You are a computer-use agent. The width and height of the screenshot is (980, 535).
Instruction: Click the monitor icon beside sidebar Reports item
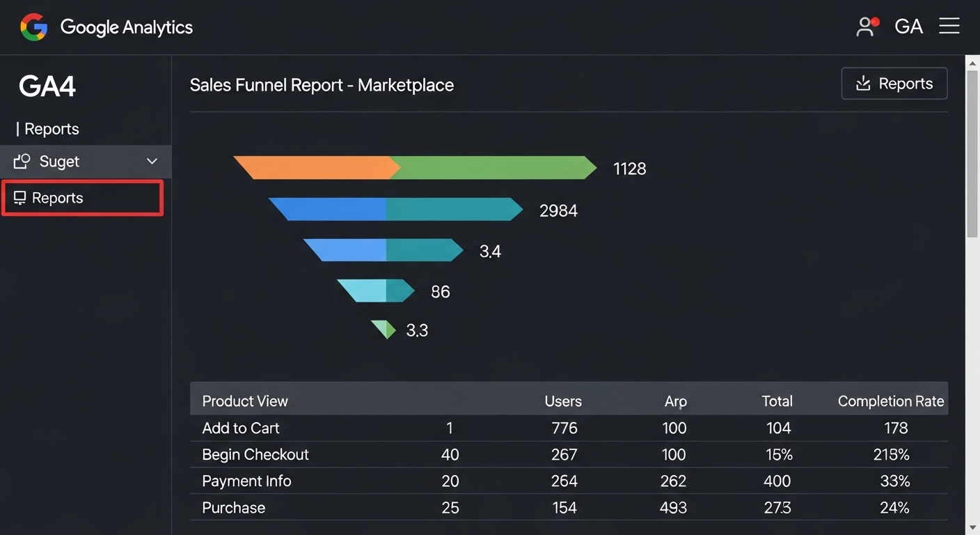[x=19, y=199]
